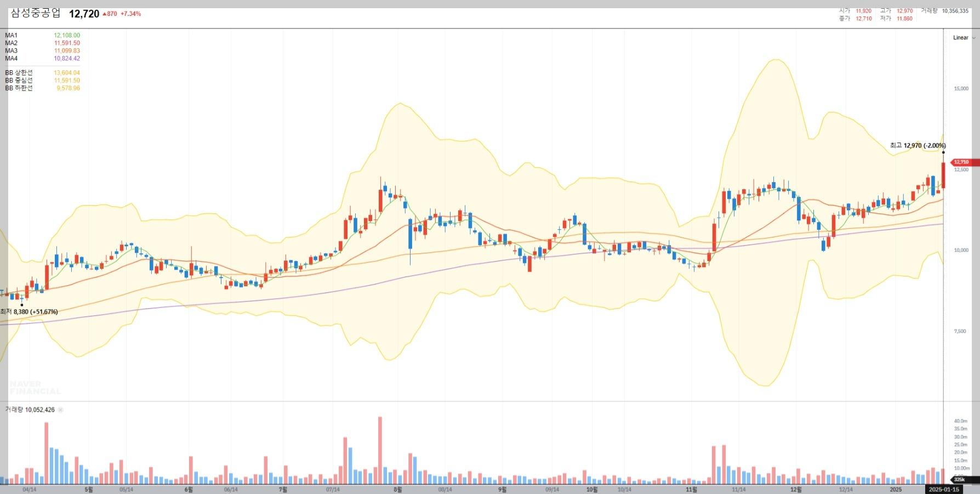Remove the 거래량 volume indicator with its x icon
Viewport: 980px width, 494px height.
(60, 410)
